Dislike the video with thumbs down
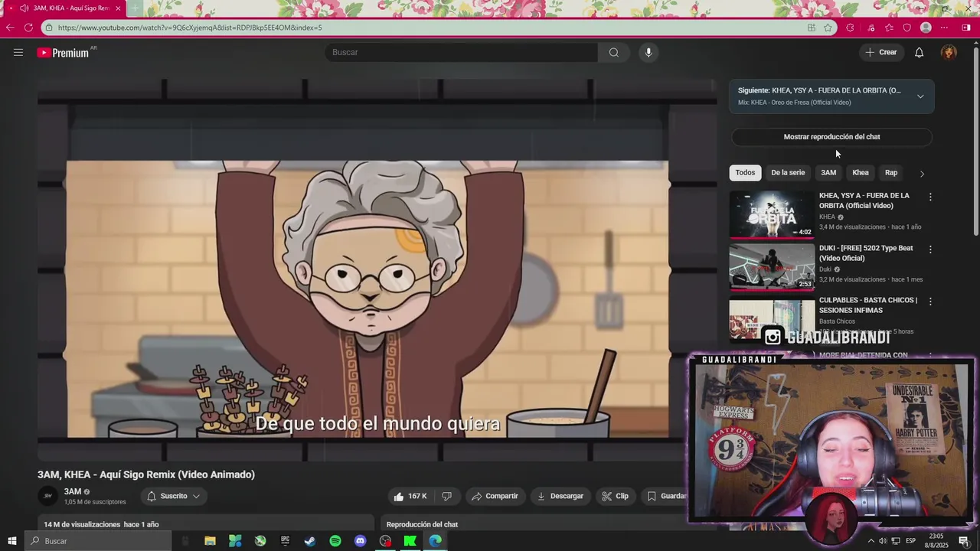This screenshot has width=980, height=551. click(446, 496)
